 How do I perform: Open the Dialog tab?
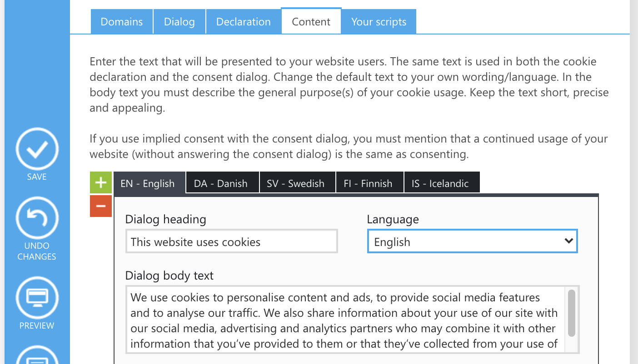pos(179,22)
